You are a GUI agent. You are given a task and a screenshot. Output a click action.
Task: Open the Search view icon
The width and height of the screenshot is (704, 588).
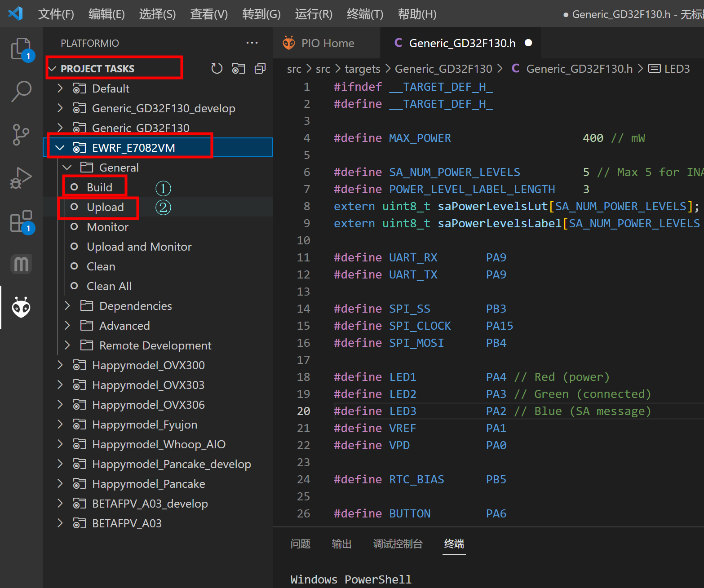pos(21,91)
